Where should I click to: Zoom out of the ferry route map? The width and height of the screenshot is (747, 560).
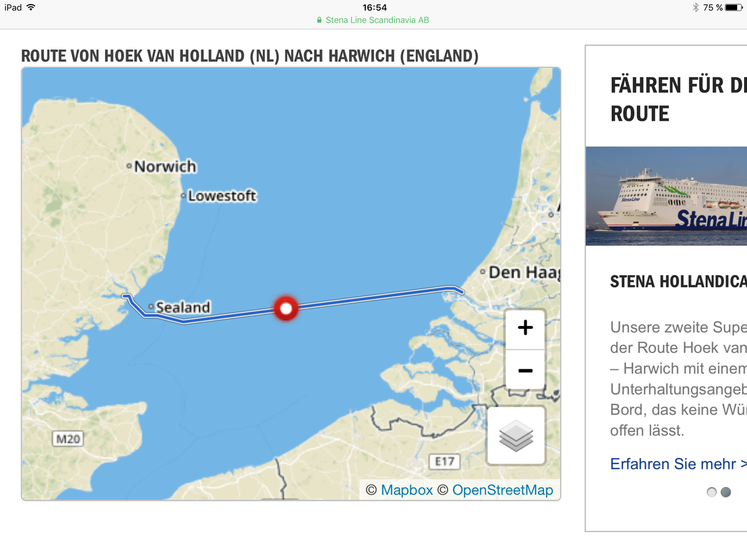click(x=525, y=370)
